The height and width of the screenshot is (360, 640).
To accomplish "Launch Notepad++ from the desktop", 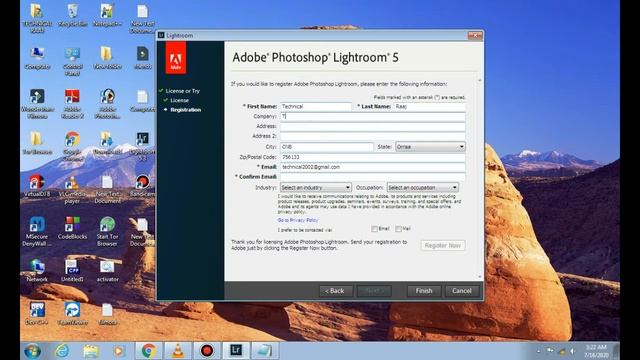I will click(x=107, y=16).
